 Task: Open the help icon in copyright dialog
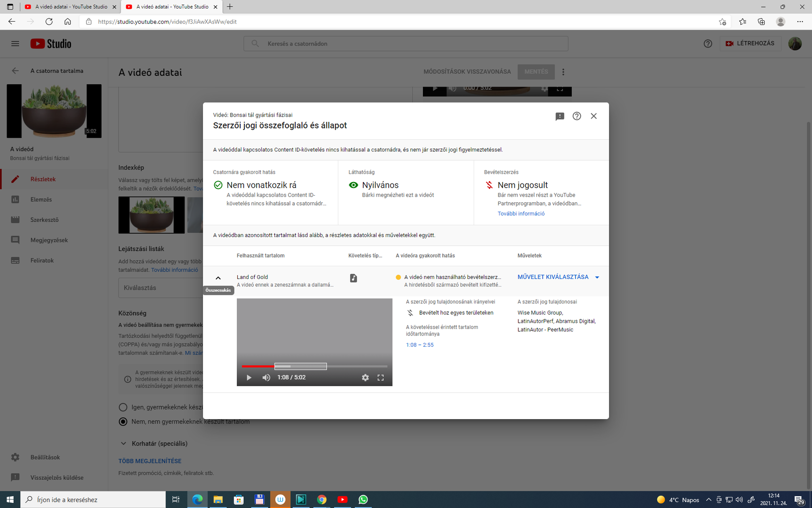click(x=577, y=116)
